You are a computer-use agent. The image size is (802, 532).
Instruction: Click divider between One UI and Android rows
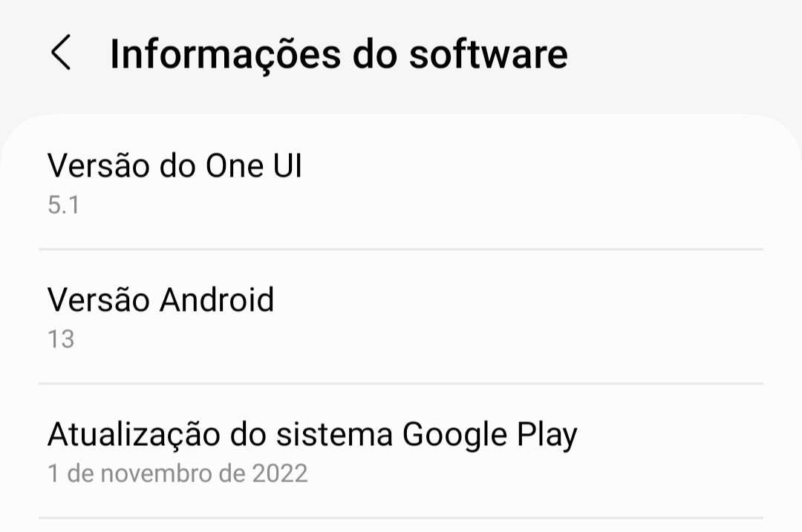(x=401, y=249)
